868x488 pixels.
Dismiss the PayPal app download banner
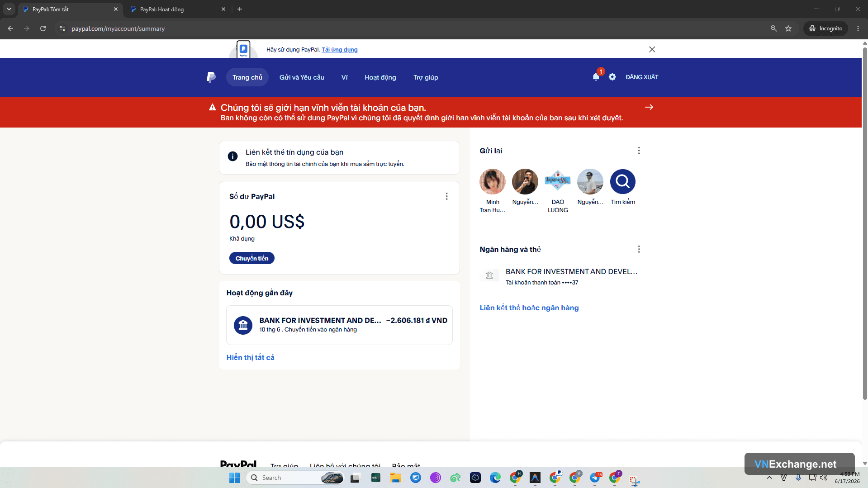pos(652,49)
